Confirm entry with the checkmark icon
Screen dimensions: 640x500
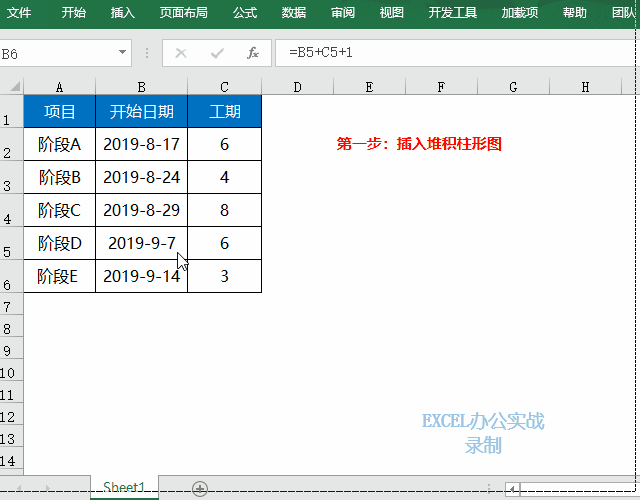point(217,53)
